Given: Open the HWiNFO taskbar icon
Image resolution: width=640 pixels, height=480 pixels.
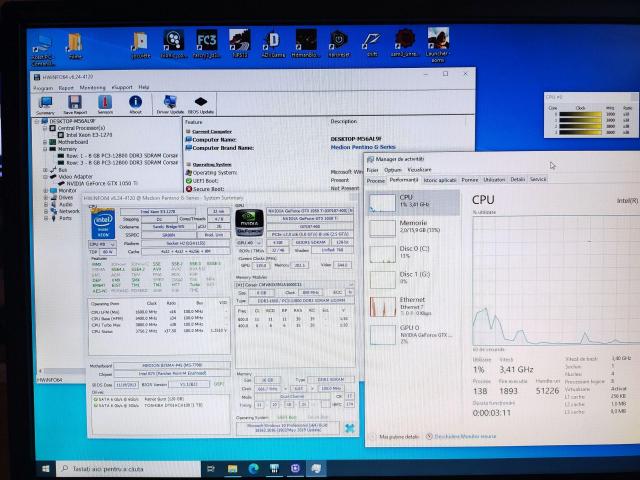Looking at the screenshot, I should click(x=274, y=468).
